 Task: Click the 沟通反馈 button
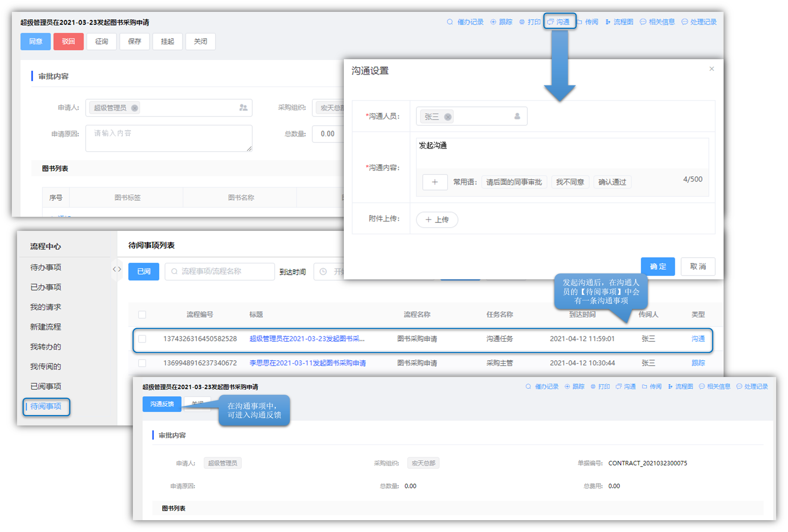[162, 404]
